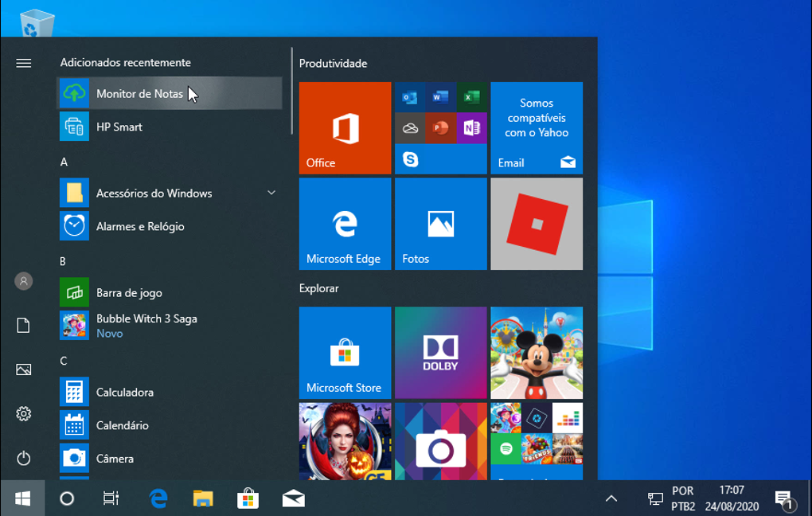
Task: Launch Edge from the taskbar
Action: [x=158, y=498]
